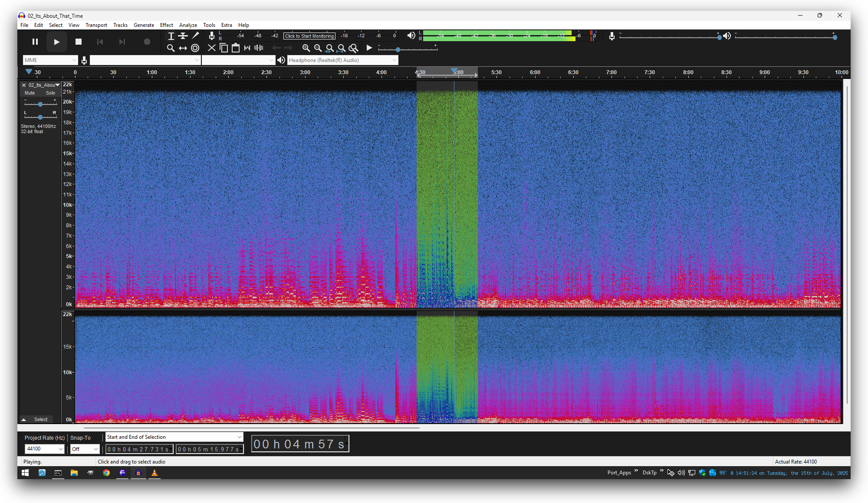Skip to start of track
Viewport: 868px width, 503px height.
pos(100,42)
